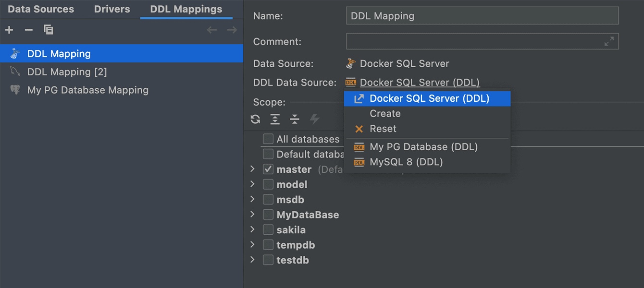Click the tempdb database name

[x=296, y=245]
